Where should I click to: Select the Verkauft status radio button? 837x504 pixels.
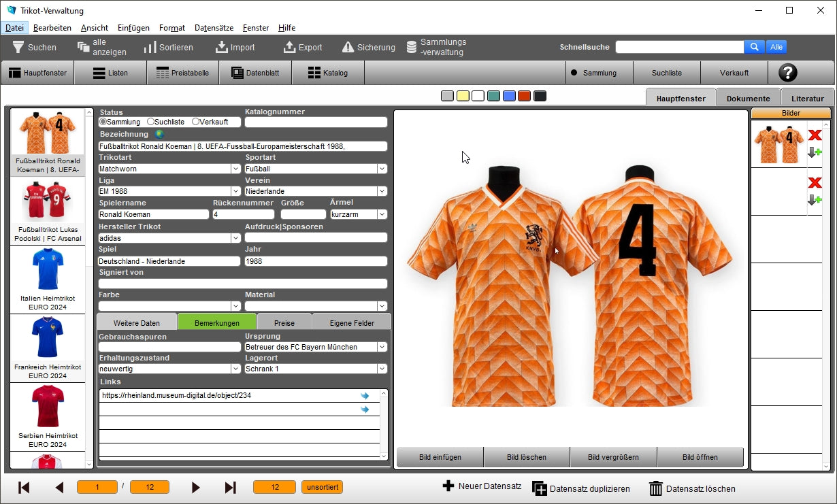click(x=195, y=122)
